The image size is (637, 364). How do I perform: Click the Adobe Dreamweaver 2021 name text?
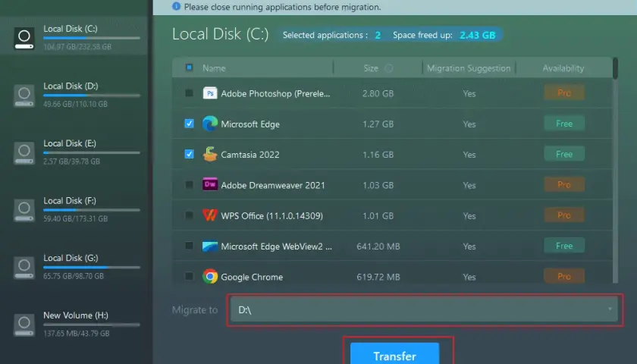[273, 185]
